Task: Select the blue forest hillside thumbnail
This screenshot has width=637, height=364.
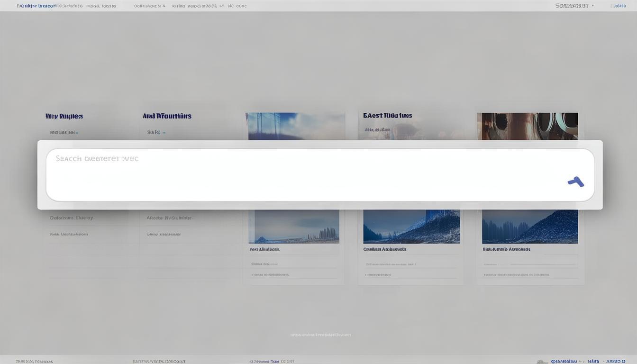Action: (x=529, y=227)
